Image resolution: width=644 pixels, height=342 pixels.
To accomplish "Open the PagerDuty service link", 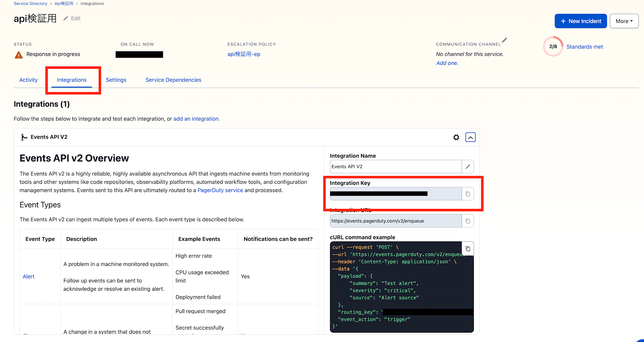I will pos(220,191).
